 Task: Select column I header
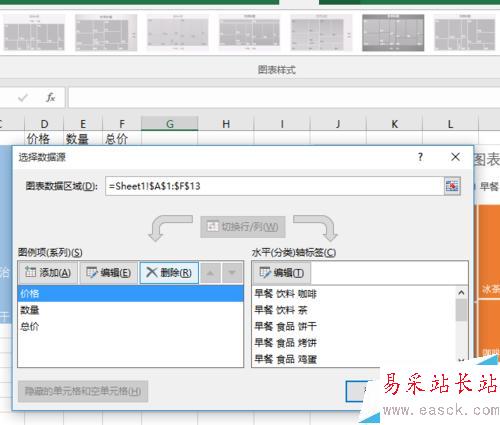[282, 124]
